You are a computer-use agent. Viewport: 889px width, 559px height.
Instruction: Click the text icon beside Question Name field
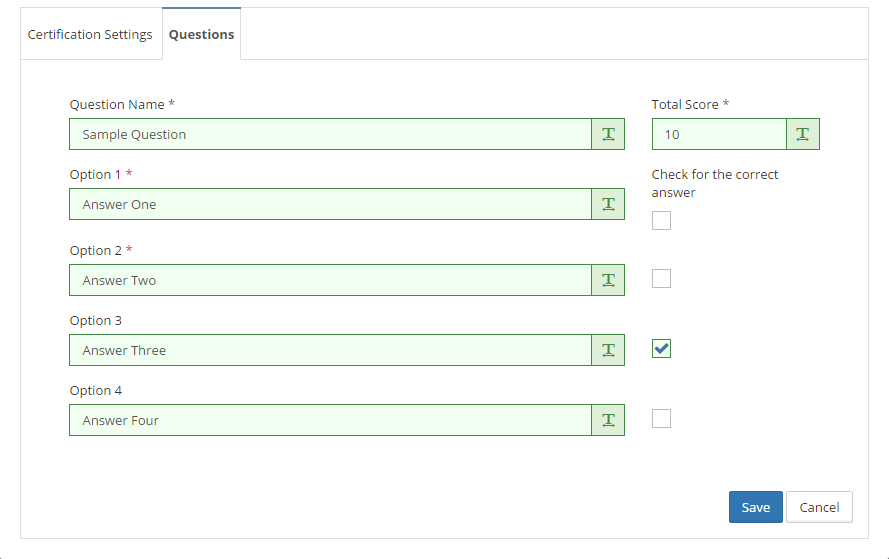(x=608, y=134)
